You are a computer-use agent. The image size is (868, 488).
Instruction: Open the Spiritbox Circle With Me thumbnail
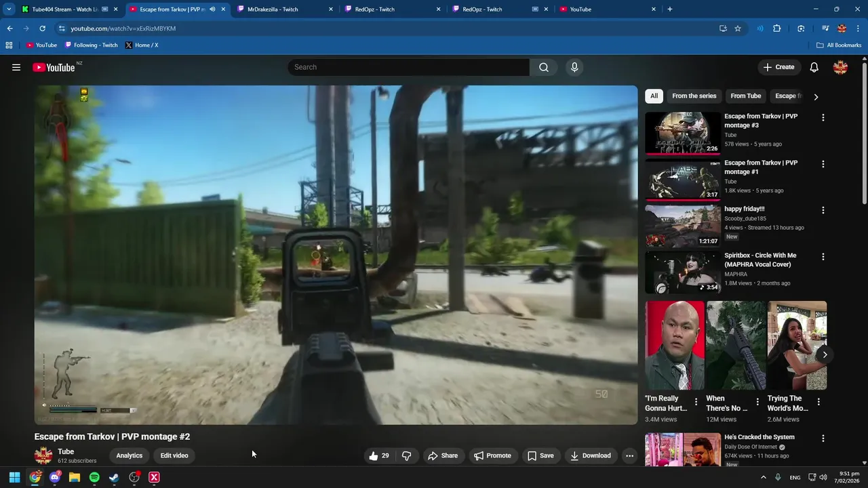[x=683, y=272]
